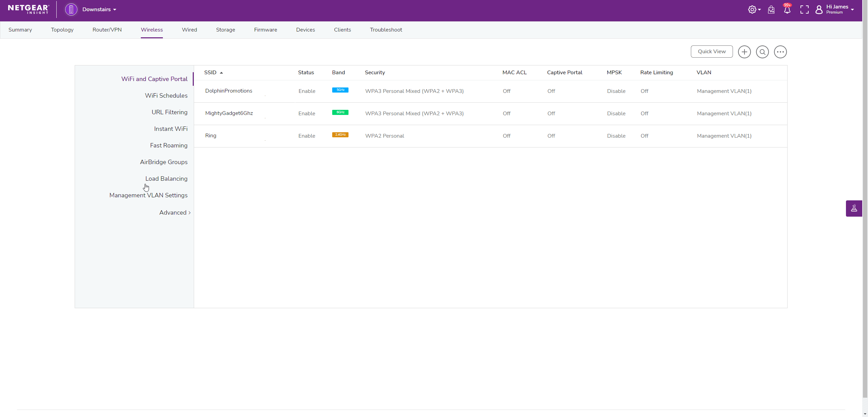Click the 2.4GHz band badge for Ring
The height and width of the screenshot is (417, 868).
pyautogui.click(x=340, y=135)
